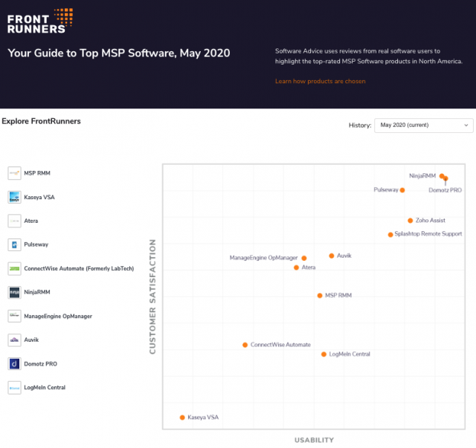Select Atera in the product list

click(x=31, y=221)
